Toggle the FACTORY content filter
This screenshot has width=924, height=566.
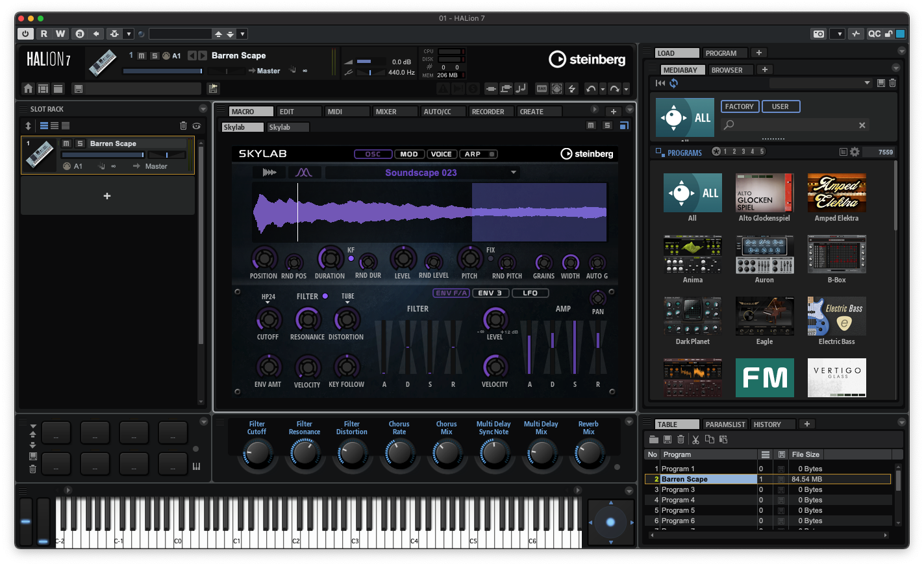point(740,106)
